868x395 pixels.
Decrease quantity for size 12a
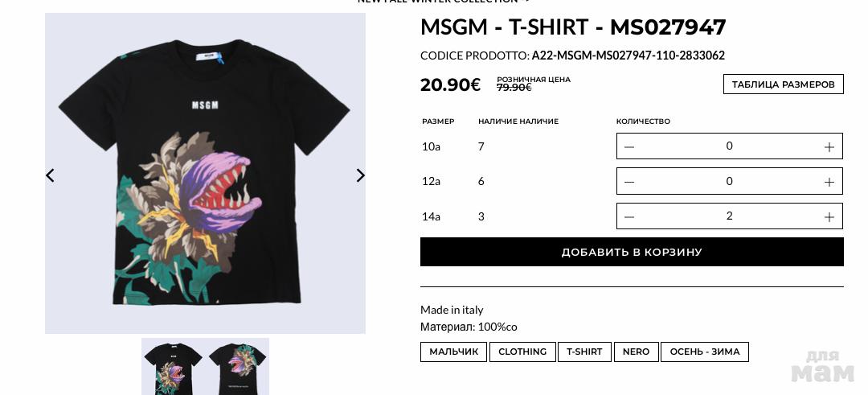click(628, 182)
